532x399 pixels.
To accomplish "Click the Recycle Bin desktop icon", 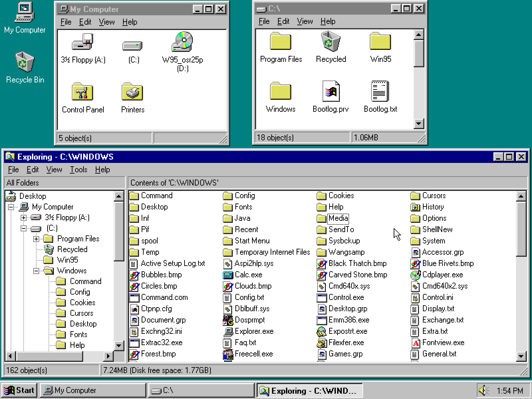I will point(25,62).
